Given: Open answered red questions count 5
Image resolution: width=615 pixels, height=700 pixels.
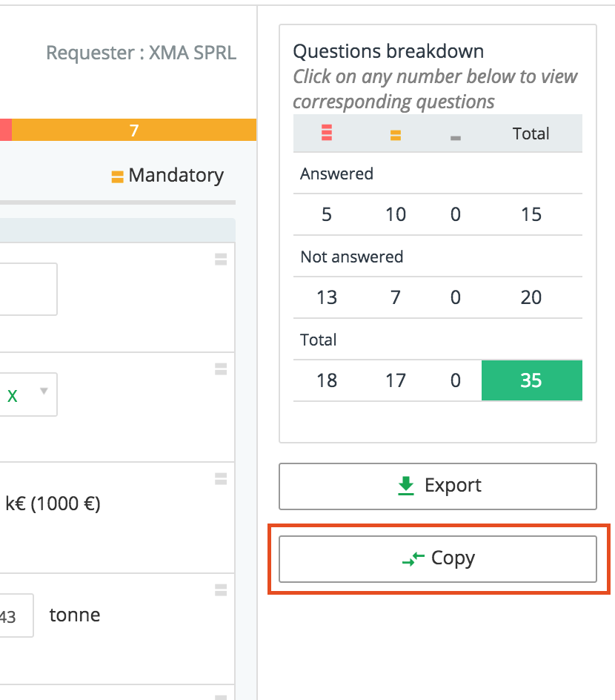Looking at the screenshot, I should [x=327, y=214].
